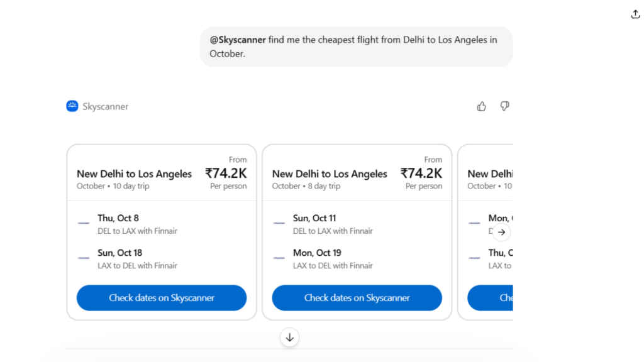Check dates on Skyscanner for the 10 day trip
This screenshot has width=644, height=362.
click(x=161, y=298)
